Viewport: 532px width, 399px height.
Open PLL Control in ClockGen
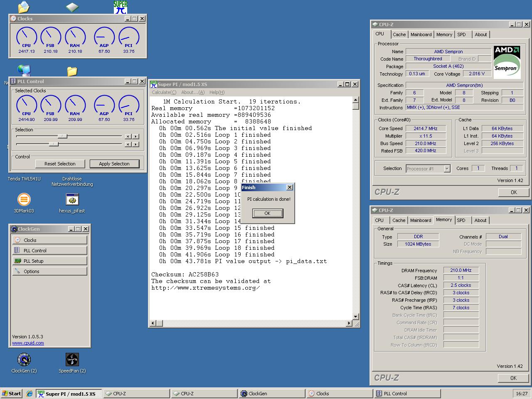(50, 251)
